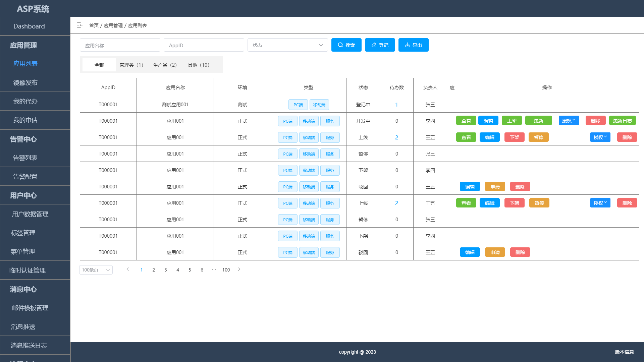The width and height of the screenshot is (644, 362).
Task: Expand the 消息中心 sidebar group
Action: 35,289
